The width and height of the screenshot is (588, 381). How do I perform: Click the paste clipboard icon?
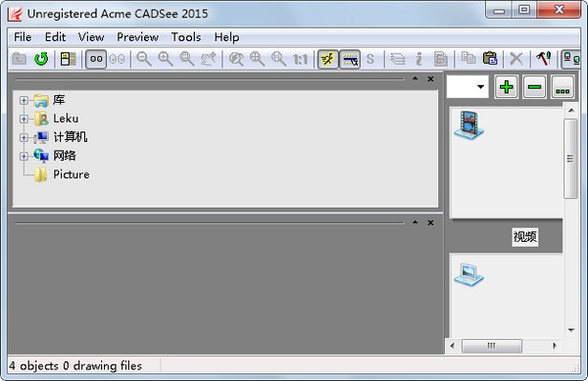(490, 59)
